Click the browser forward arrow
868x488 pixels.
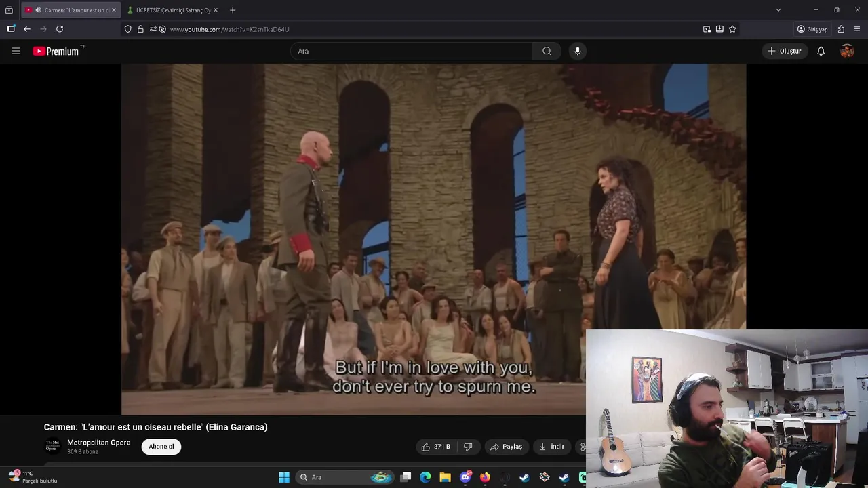[x=43, y=29]
